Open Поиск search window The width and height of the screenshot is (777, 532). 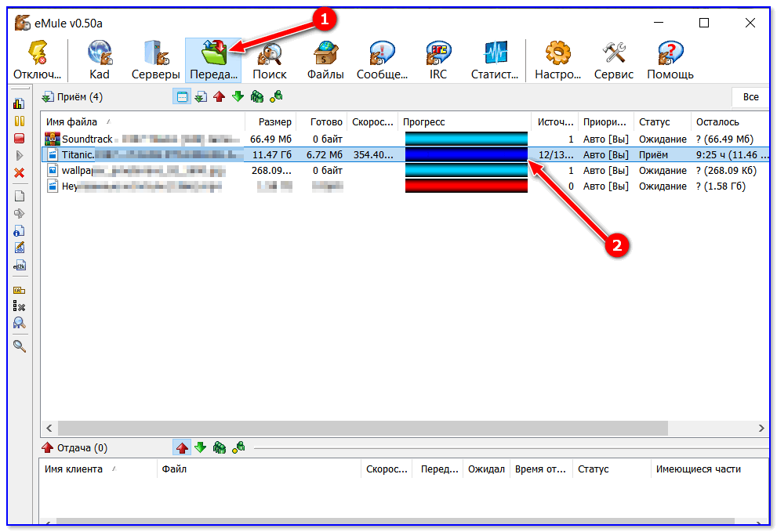coord(269,60)
